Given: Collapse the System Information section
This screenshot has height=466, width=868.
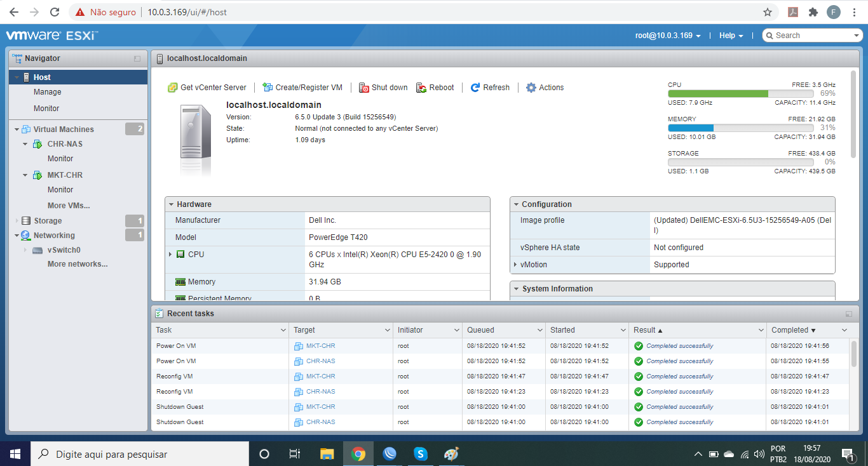Looking at the screenshot, I should (x=516, y=289).
